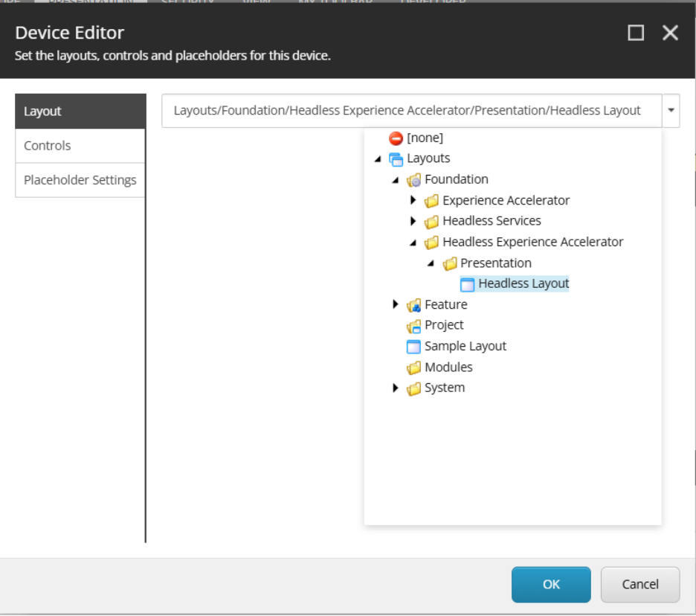Switch to the Controls tab

[80, 146]
